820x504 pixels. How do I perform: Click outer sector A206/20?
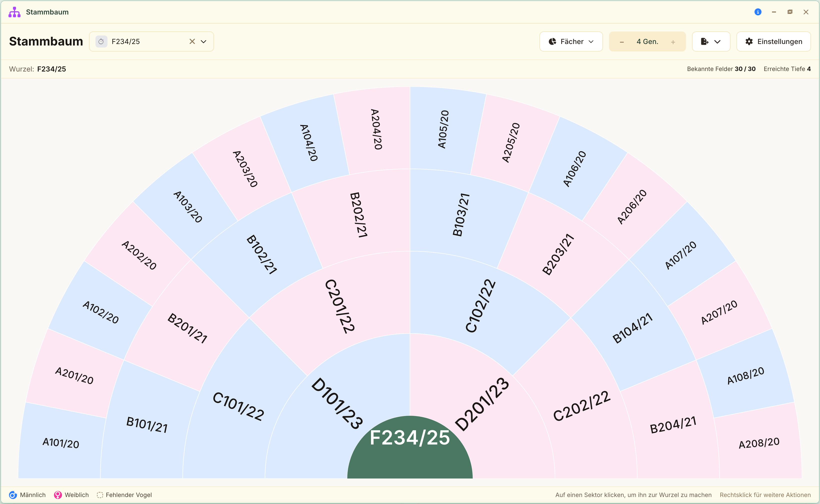(632, 207)
